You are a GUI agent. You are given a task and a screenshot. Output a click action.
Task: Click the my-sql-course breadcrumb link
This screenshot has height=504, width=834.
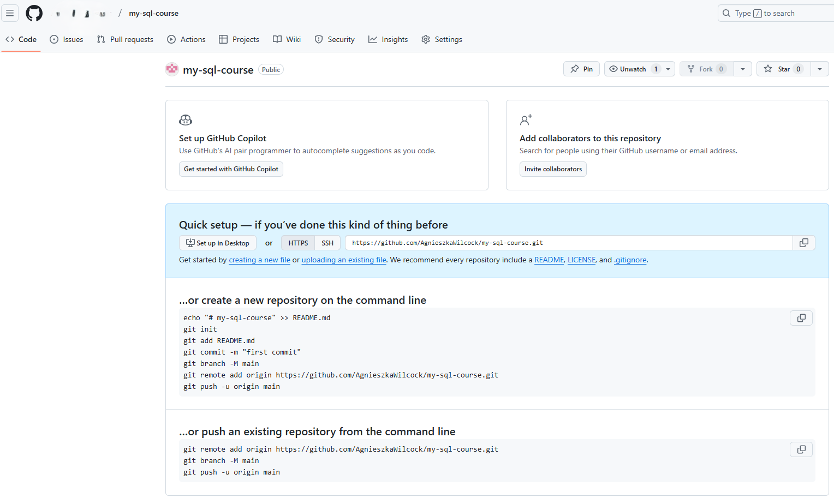pyautogui.click(x=153, y=13)
